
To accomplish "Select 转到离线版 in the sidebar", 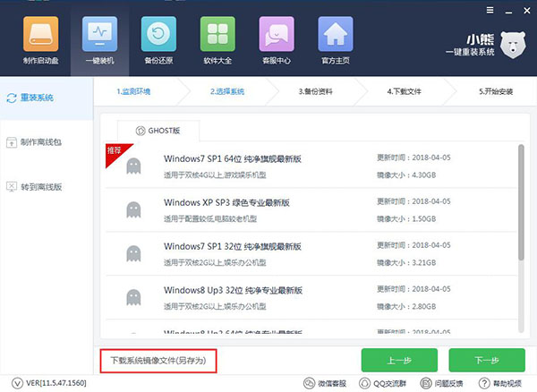I will point(34,186).
